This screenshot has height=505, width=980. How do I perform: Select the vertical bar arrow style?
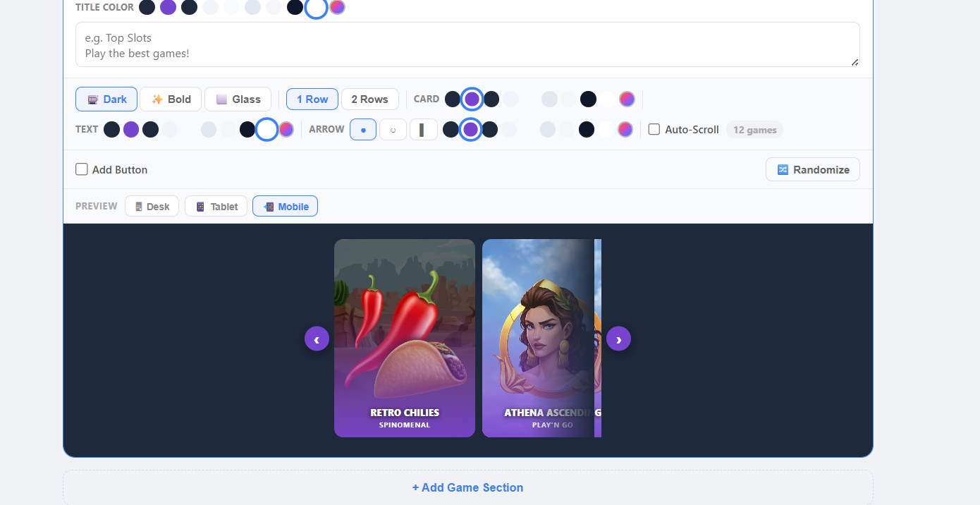click(x=423, y=130)
